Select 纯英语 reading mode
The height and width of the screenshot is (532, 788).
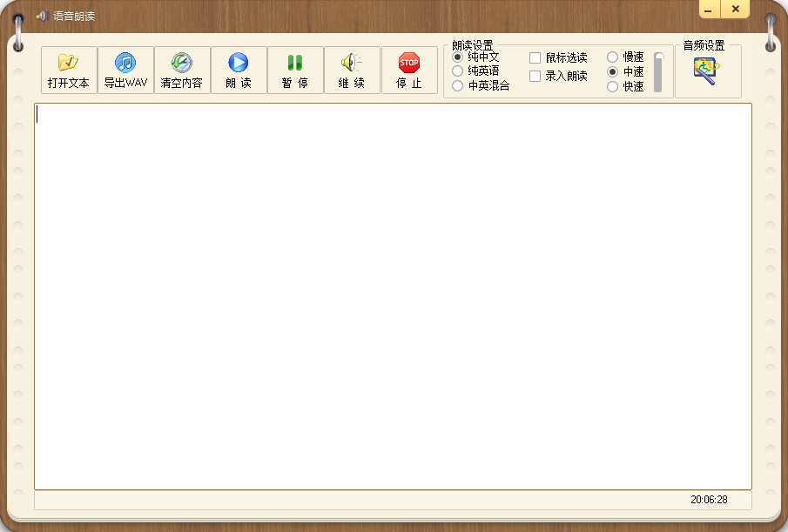coord(457,71)
